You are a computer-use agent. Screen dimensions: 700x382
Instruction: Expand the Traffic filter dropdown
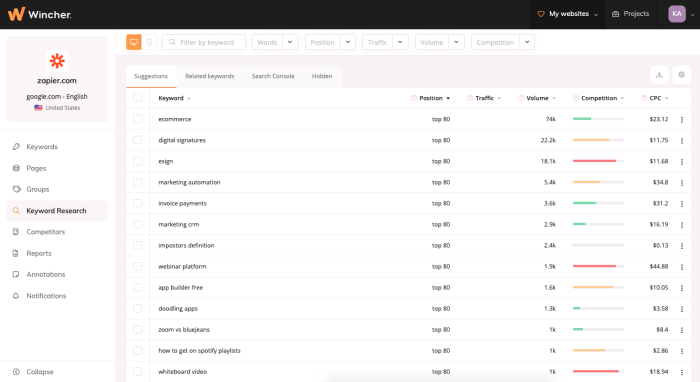(400, 42)
